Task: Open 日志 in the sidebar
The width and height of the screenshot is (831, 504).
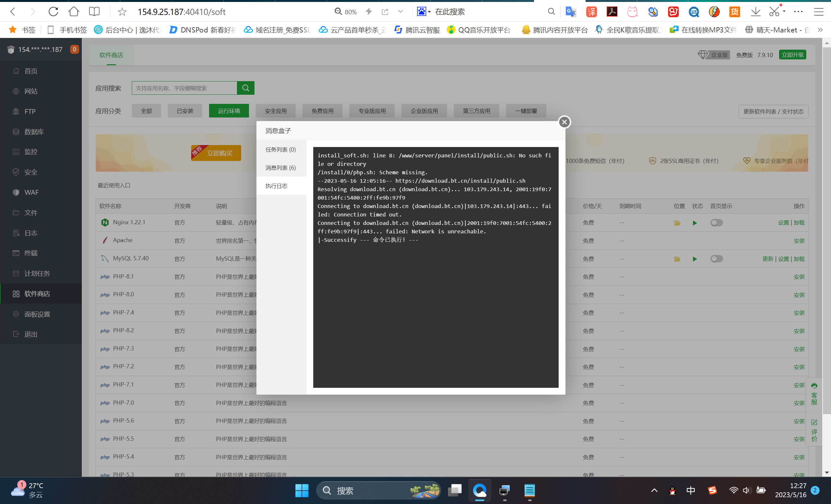Action: (41, 233)
